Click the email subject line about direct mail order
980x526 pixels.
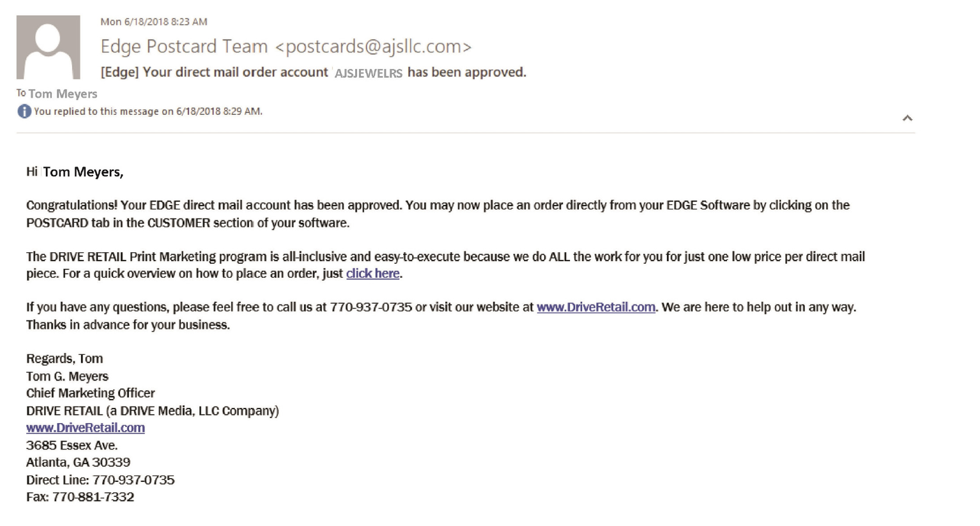[314, 72]
